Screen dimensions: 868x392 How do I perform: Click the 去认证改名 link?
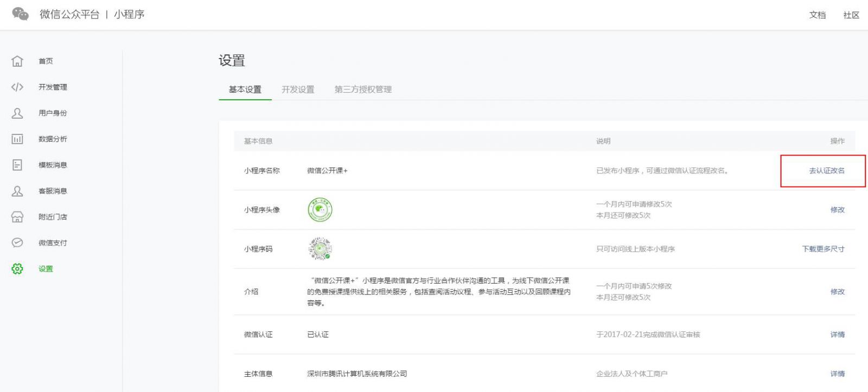click(x=827, y=170)
